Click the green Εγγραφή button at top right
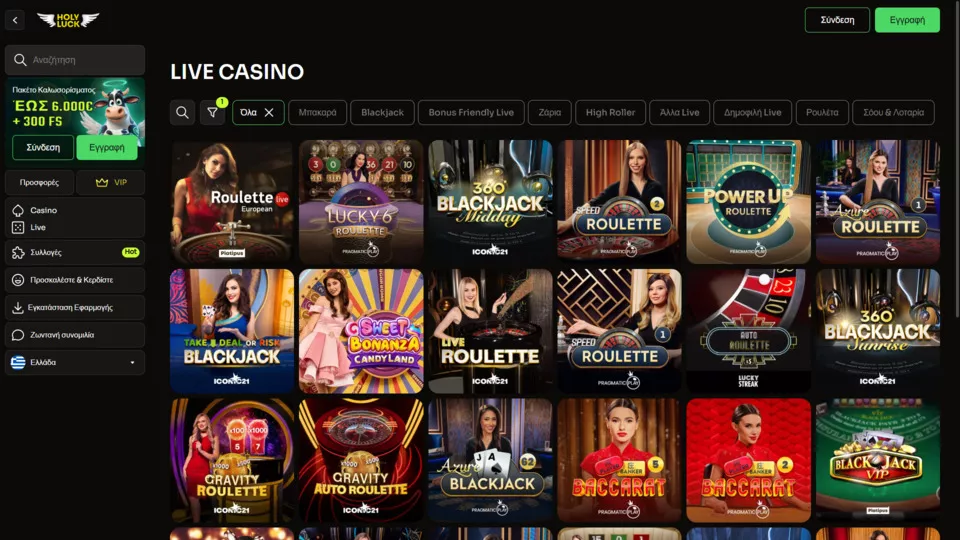Screen dimensions: 960x540 point(907,20)
